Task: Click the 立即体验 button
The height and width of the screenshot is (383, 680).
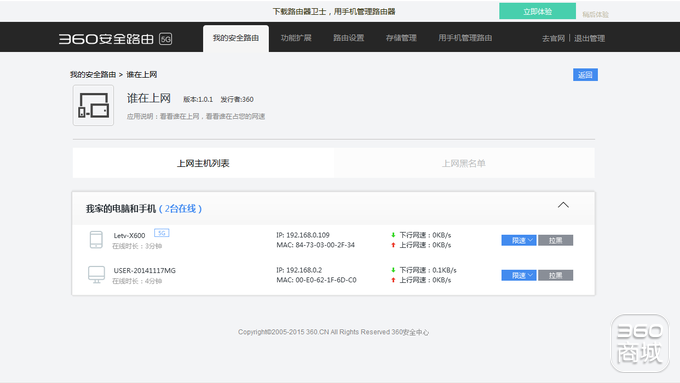Action: pyautogui.click(x=537, y=11)
